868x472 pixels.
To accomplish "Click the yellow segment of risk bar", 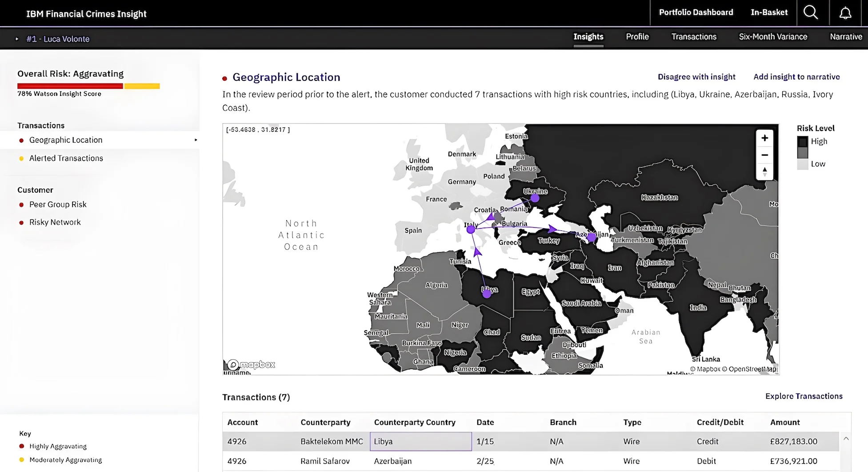I will pos(142,86).
